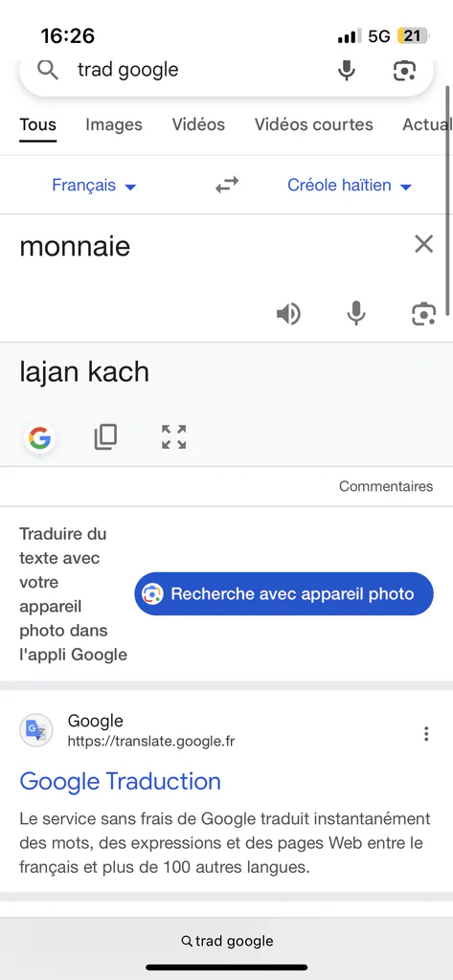Tap the voice search microphone in search bar
The width and height of the screenshot is (453, 980).
(x=347, y=70)
